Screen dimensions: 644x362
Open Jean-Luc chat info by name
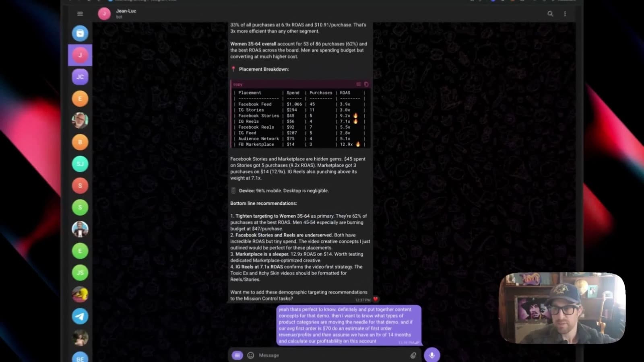[x=126, y=11]
